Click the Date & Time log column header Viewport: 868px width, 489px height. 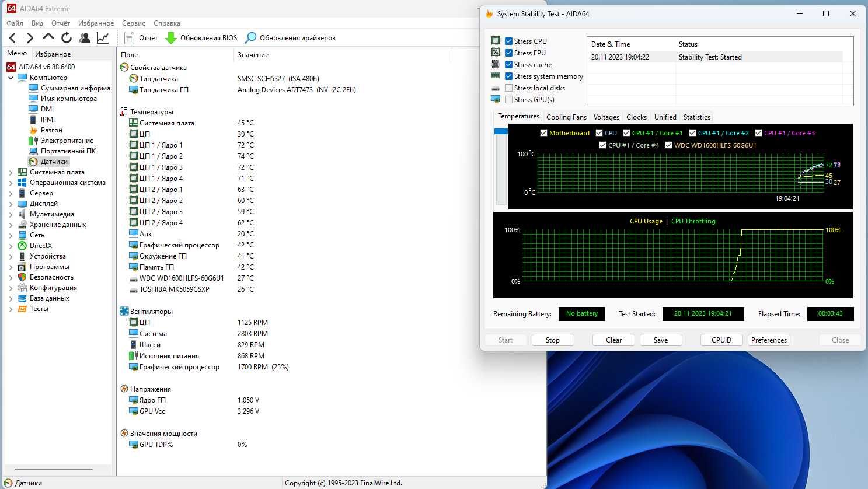pos(630,44)
